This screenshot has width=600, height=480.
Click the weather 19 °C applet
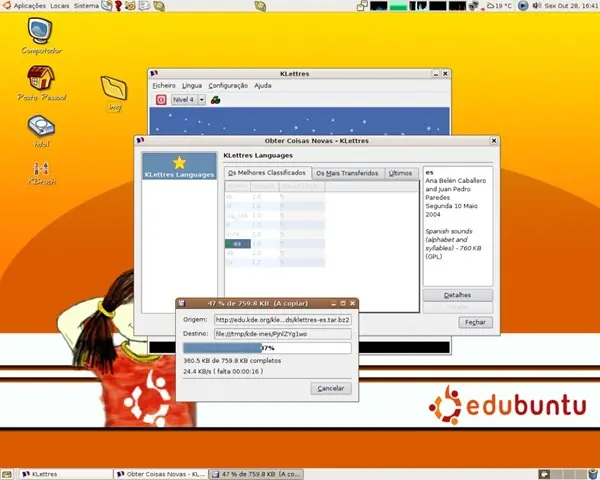[x=499, y=6]
